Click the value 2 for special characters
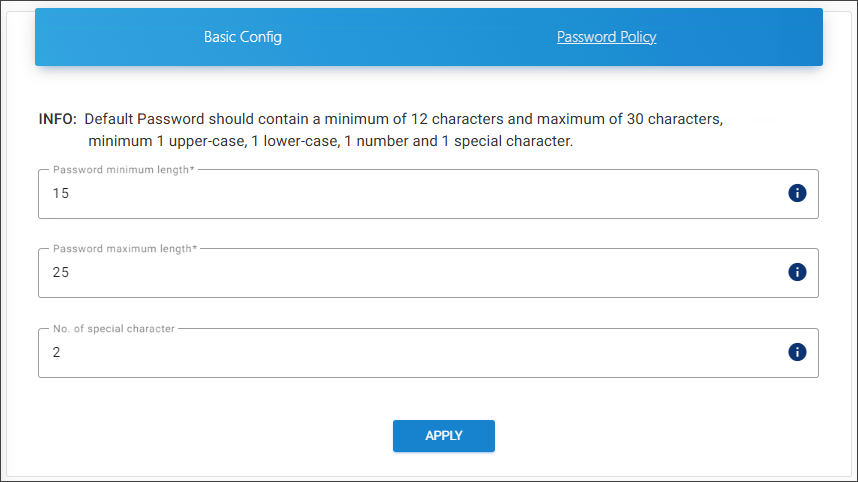The image size is (858, 482). pyautogui.click(x=57, y=353)
